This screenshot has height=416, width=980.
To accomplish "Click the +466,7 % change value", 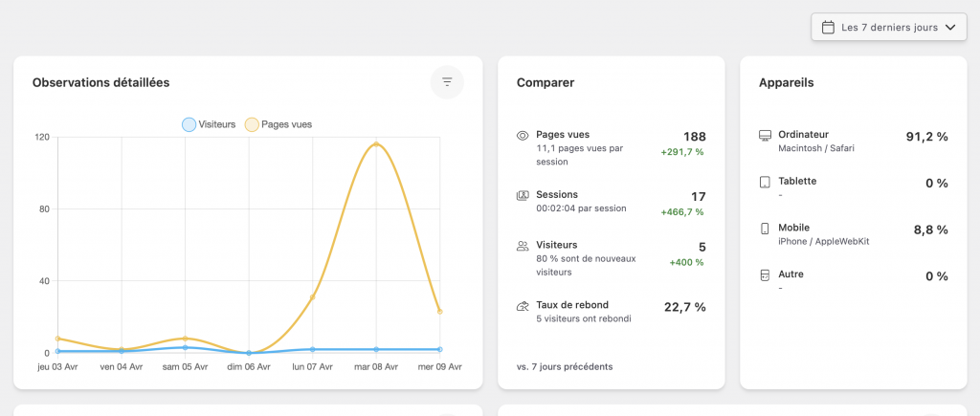I will pos(682,212).
